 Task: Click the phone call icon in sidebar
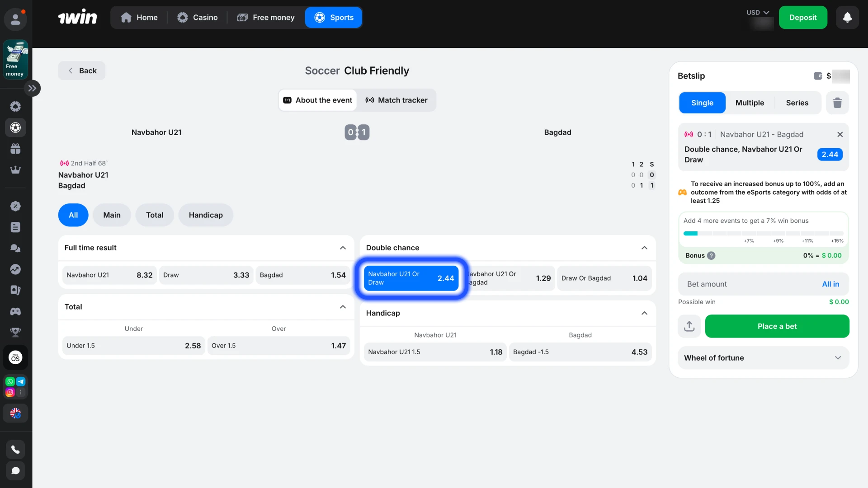(15, 450)
